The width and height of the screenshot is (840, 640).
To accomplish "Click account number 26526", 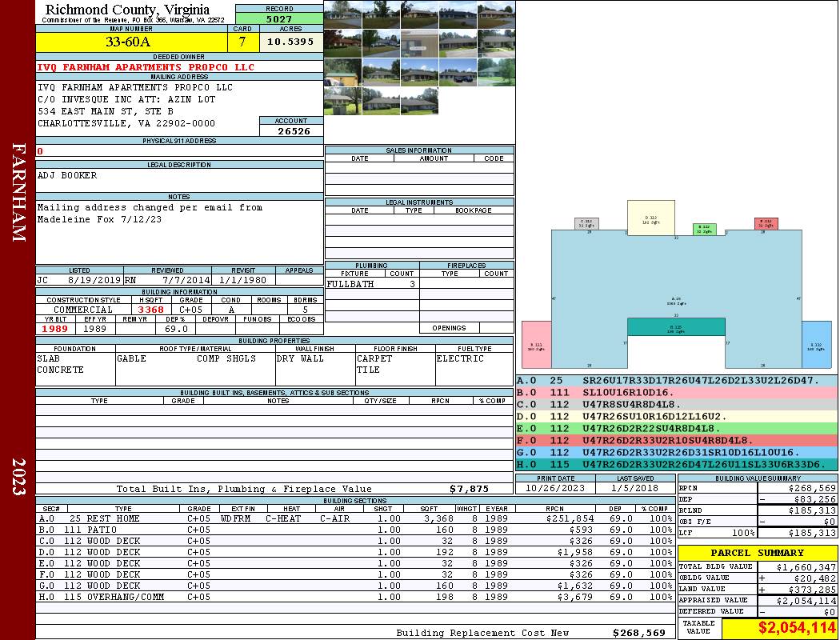I will click(x=294, y=130).
